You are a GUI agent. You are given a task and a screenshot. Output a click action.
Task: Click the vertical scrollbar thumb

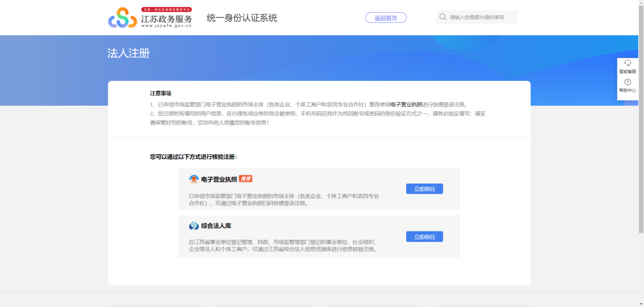coord(641,117)
